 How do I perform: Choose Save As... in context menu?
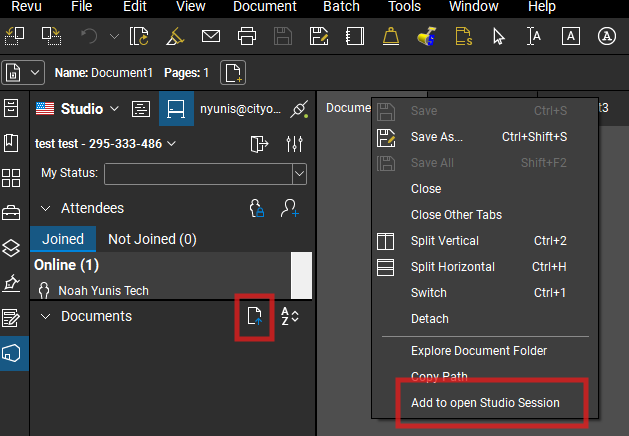[484, 137]
